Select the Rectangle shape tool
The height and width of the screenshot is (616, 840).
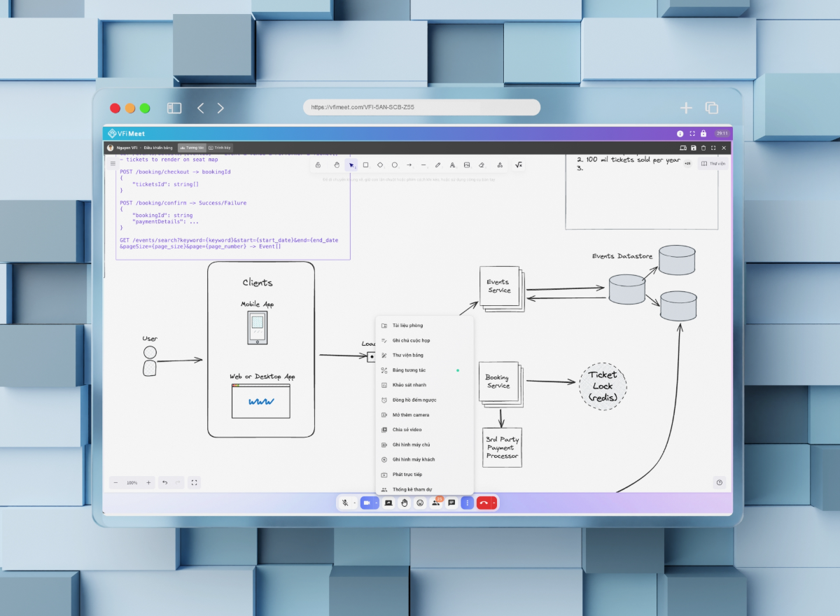point(365,164)
